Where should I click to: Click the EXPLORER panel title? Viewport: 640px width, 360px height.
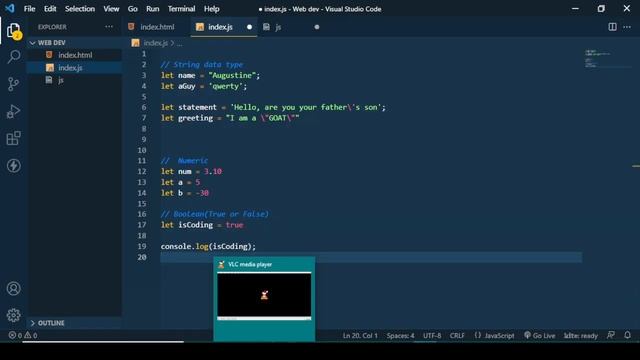52,27
